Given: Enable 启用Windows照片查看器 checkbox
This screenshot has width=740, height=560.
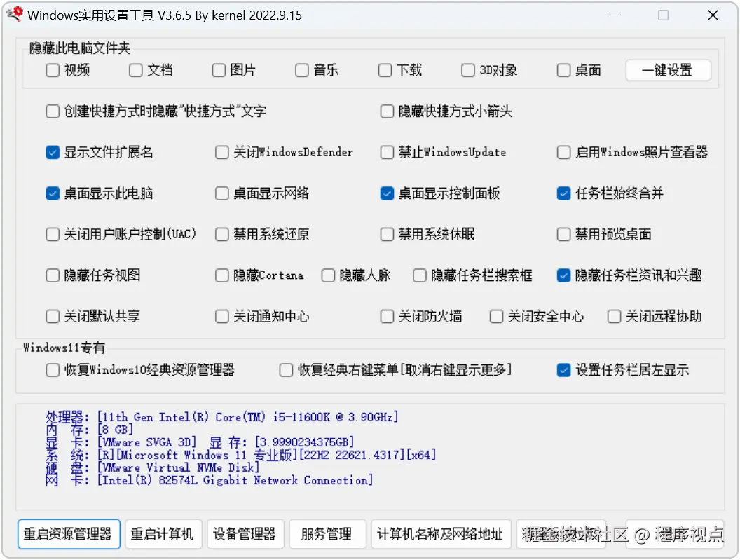Looking at the screenshot, I should 563,153.
